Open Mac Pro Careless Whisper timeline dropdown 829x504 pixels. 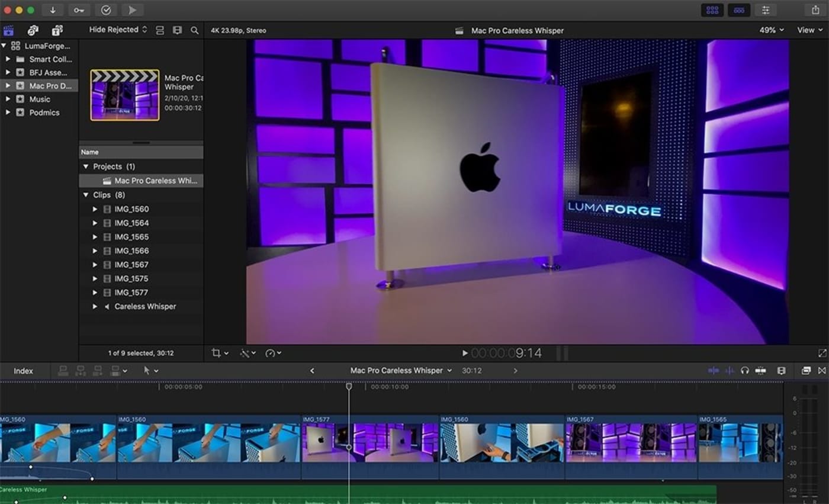point(401,371)
